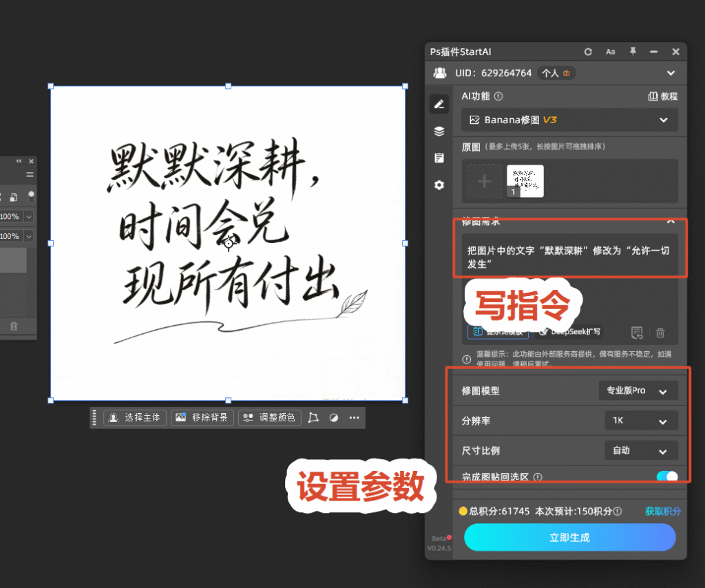Open the 教程 tutorial link

[663, 96]
